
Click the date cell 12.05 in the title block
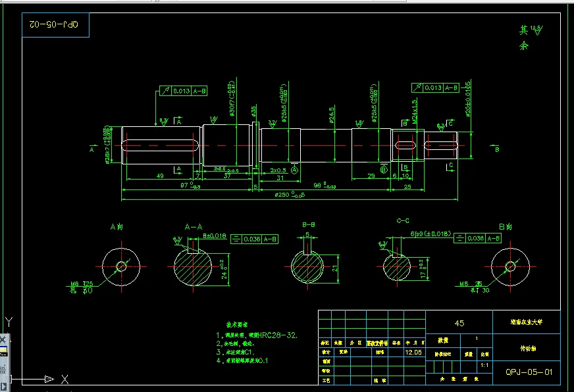tap(413, 352)
